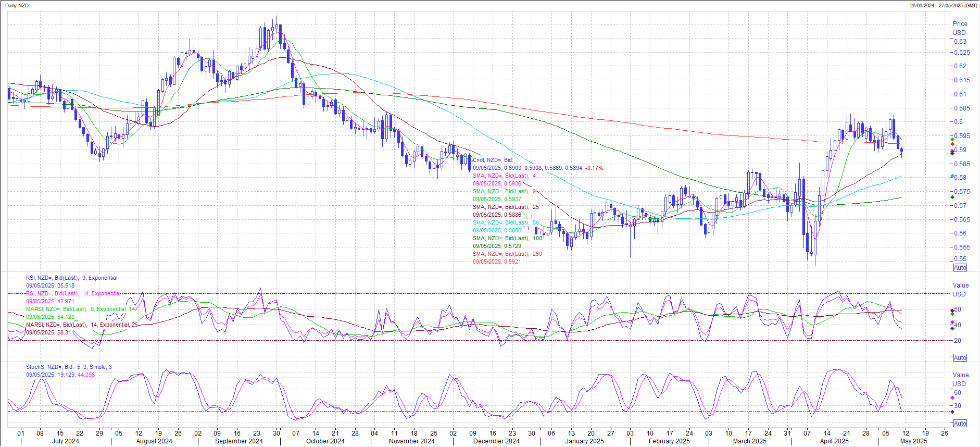The image size is (980, 447).
Task: Click the January 2025 month label
Action: pyautogui.click(x=585, y=441)
